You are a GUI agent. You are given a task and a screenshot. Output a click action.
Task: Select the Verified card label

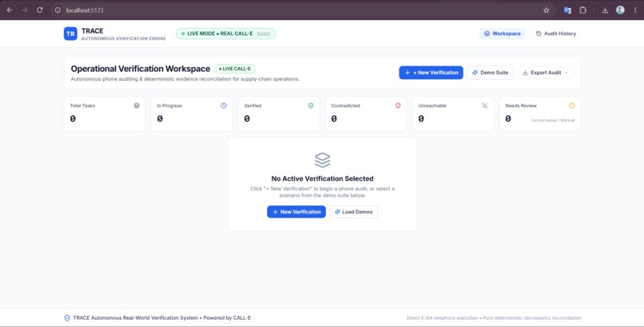[252, 106]
